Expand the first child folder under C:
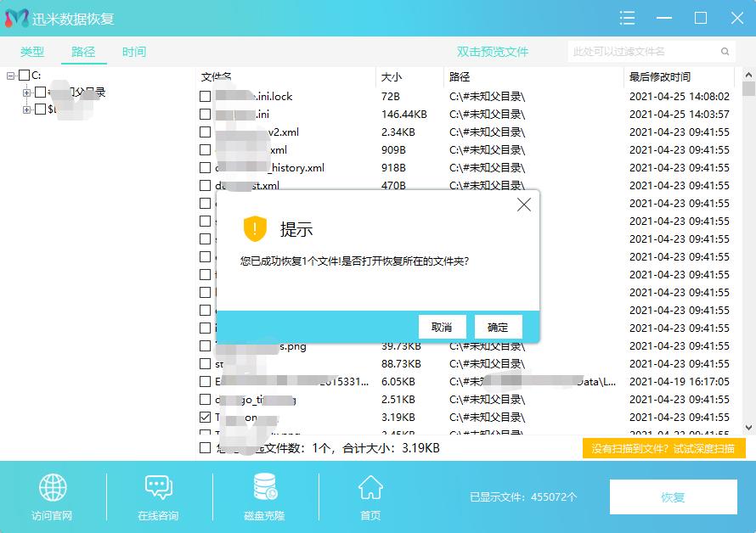This screenshot has width=756, height=533. click(26, 93)
